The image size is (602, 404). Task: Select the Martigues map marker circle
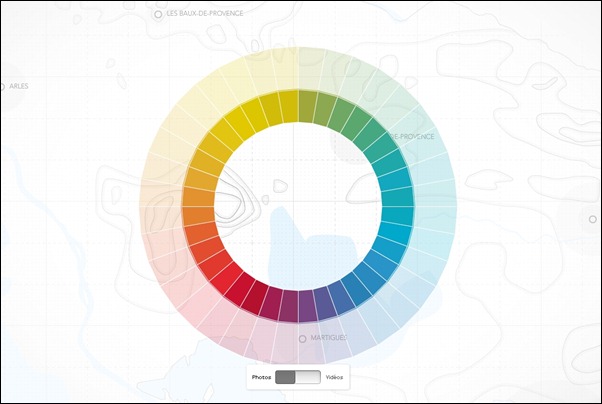pyautogui.click(x=303, y=339)
